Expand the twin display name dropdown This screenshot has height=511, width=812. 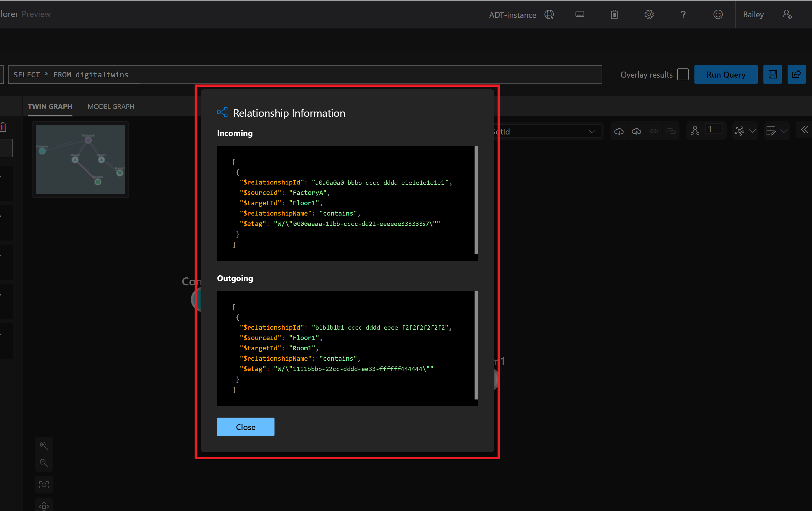592,131
